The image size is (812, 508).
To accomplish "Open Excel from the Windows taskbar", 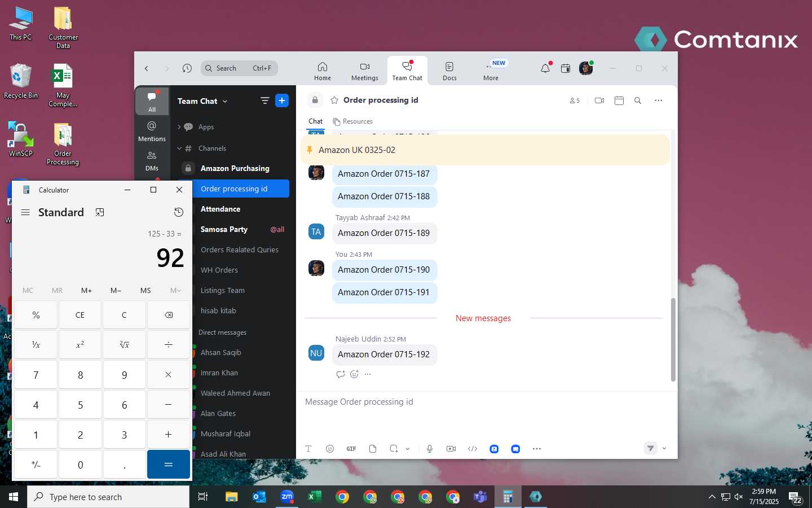I will [x=314, y=497].
